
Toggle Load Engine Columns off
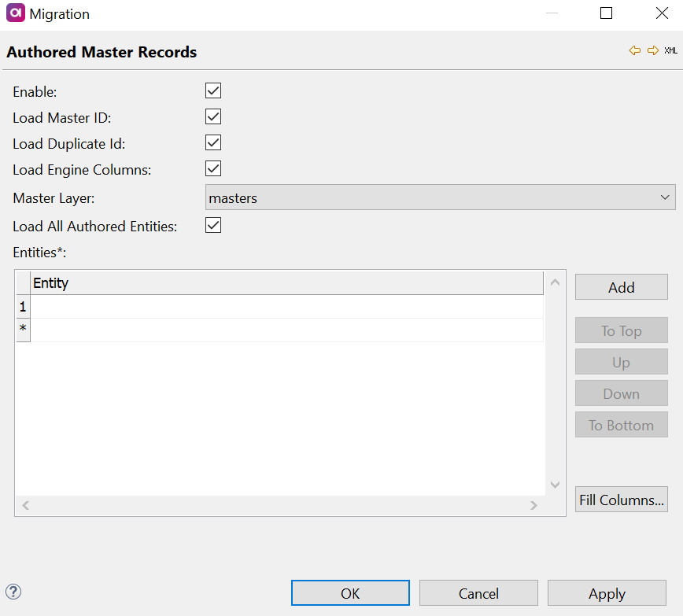[x=212, y=169]
